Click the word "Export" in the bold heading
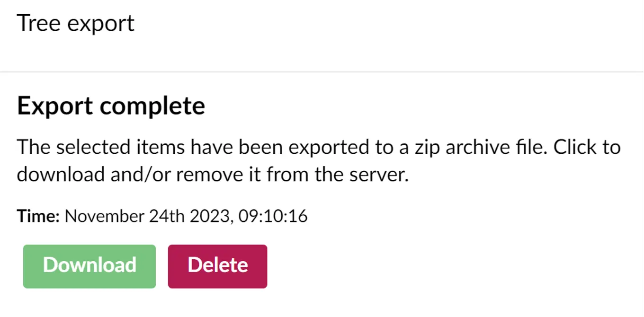This screenshot has height=317, width=644. pyautogui.click(x=54, y=106)
